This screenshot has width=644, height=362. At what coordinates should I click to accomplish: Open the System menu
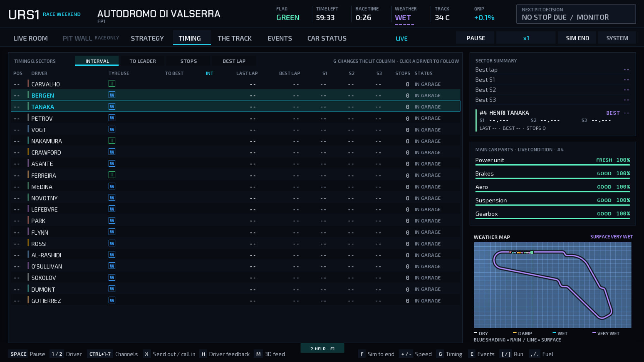pyautogui.click(x=617, y=38)
